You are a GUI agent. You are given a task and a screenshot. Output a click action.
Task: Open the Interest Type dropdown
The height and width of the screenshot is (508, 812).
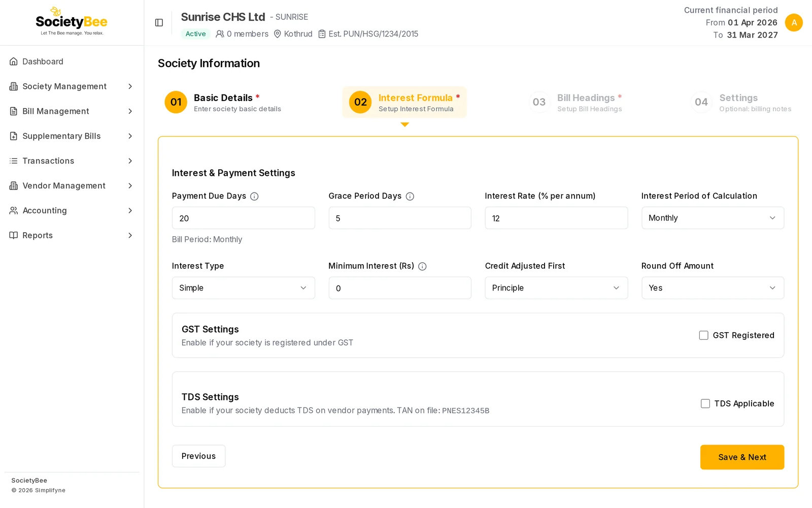click(x=243, y=288)
